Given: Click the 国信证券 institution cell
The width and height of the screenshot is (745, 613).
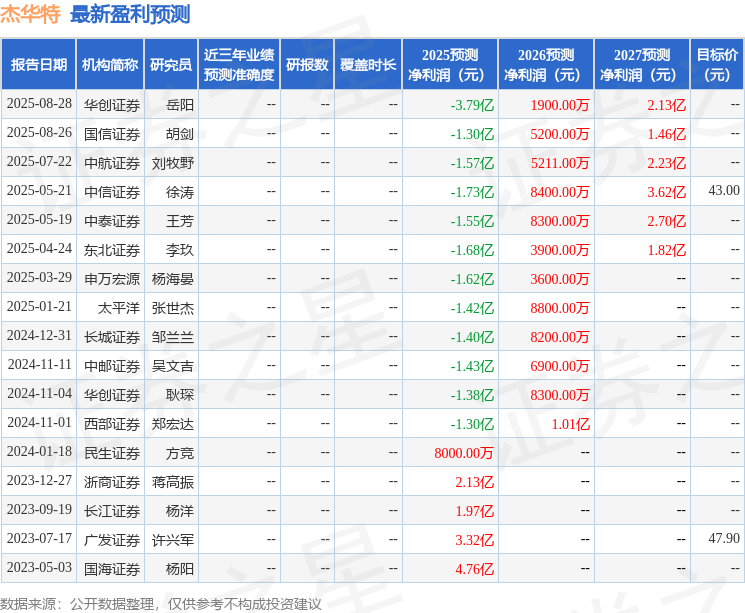Looking at the screenshot, I should 112,134.
